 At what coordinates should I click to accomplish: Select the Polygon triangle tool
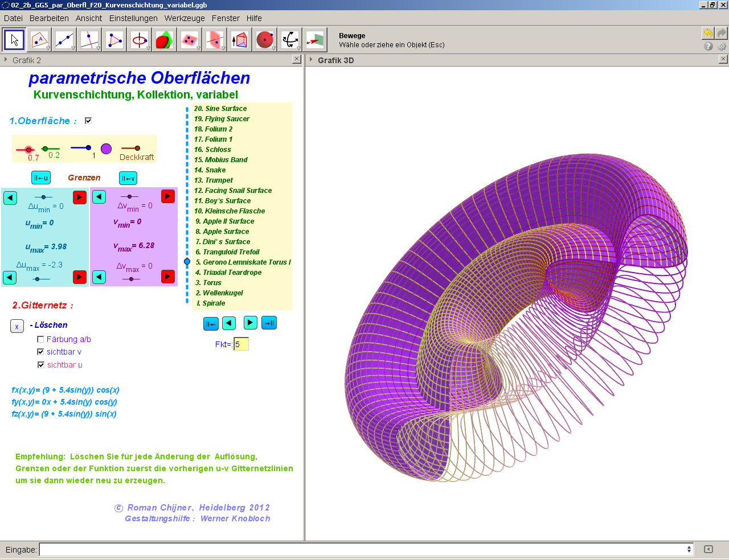[x=114, y=40]
